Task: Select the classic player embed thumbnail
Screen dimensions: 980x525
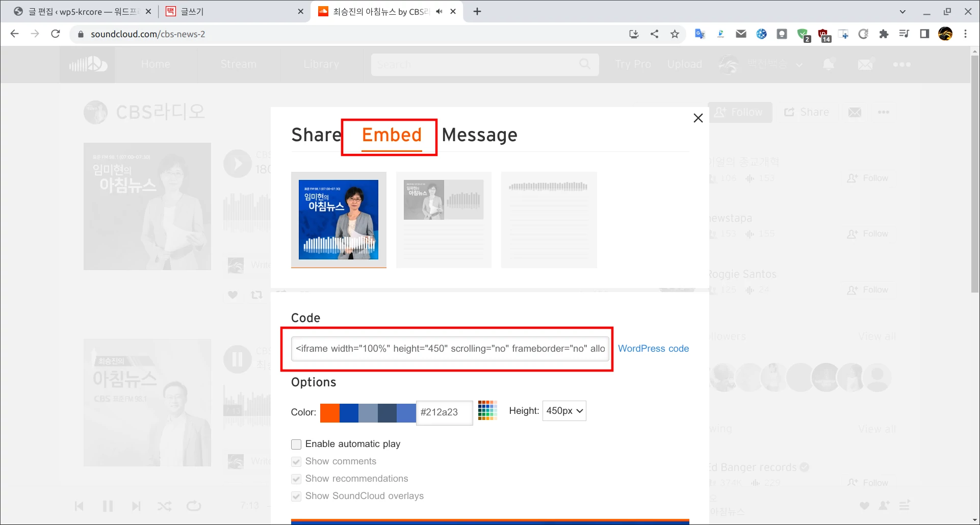Action: tap(444, 220)
